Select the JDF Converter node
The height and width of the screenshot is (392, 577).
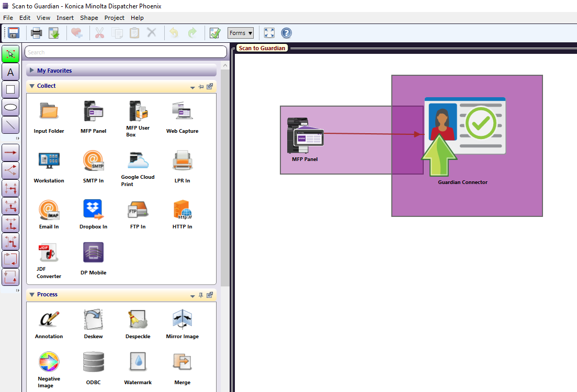(x=49, y=261)
